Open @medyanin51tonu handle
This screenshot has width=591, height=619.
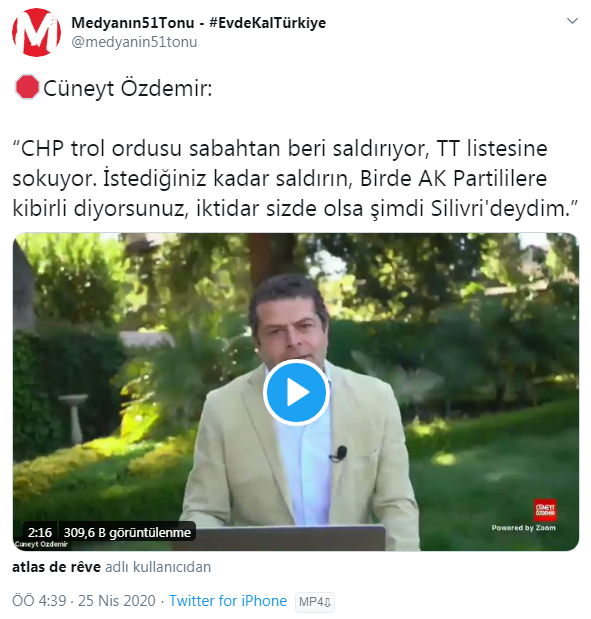pyautogui.click(x=134, y=42)
